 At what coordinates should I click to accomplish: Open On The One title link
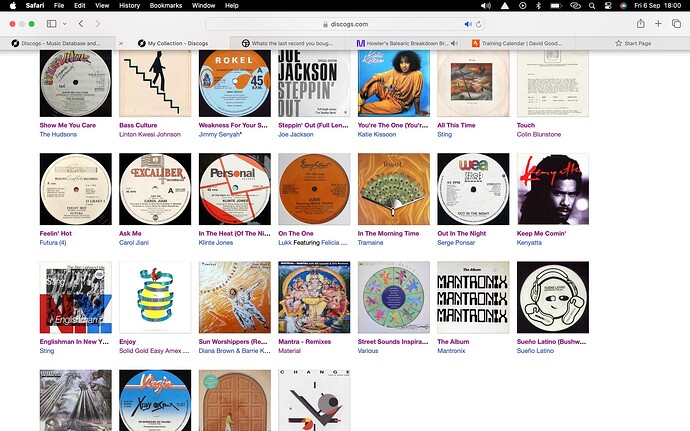296,233
